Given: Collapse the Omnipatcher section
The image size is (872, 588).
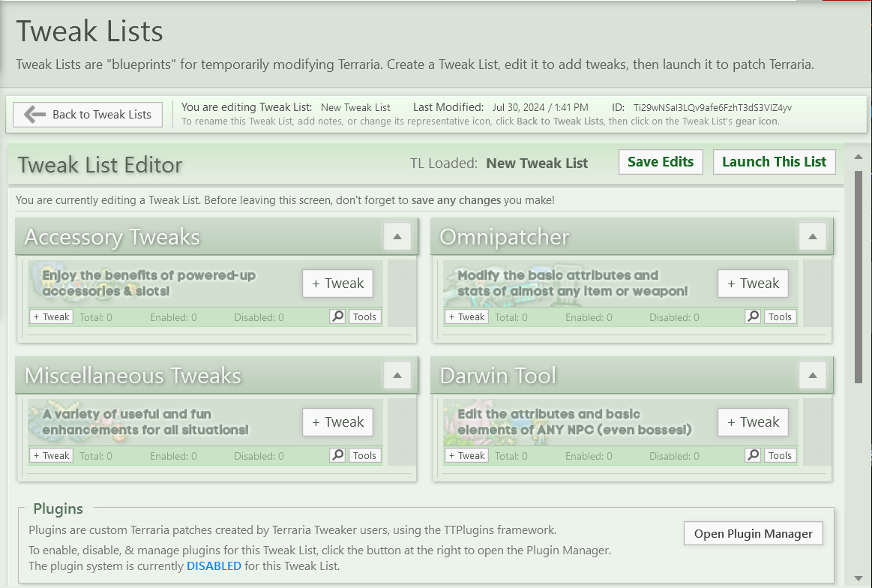Looking at the screenshot, I should 812,237.
